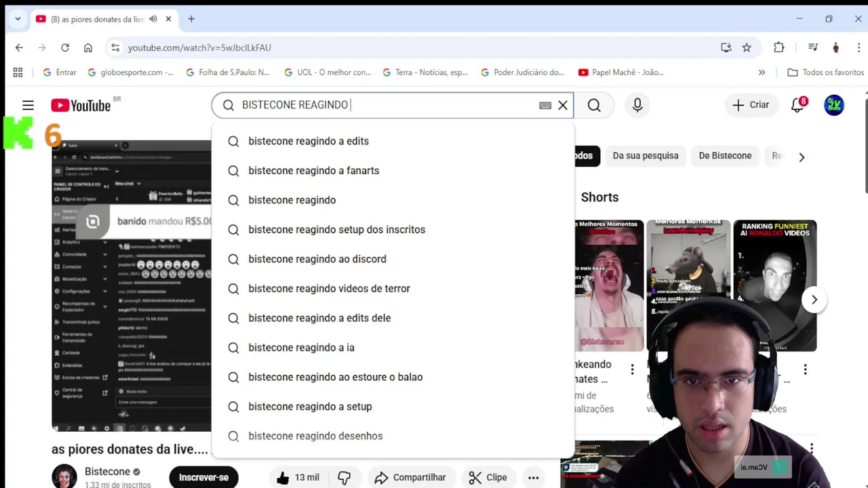Open the globoesporte.com bookmark
868x488 pixels.
coord(130,73)
